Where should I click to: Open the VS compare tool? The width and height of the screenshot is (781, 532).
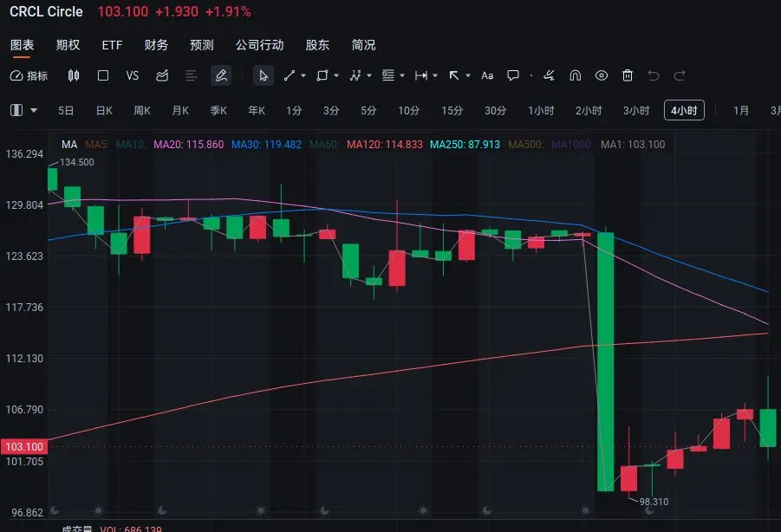132,75
